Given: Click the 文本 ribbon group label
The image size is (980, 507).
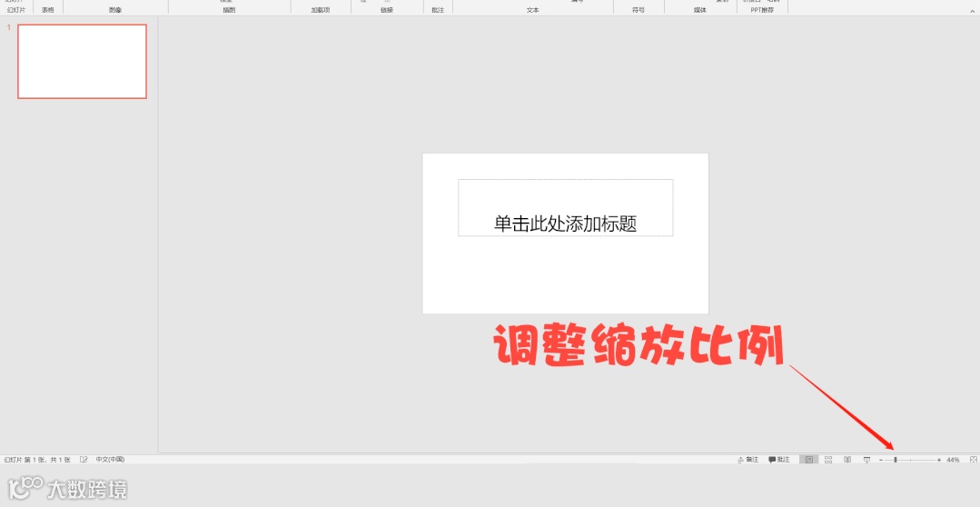Looking at the screenshot, I should pyautogui.click(x=532, y=10).
